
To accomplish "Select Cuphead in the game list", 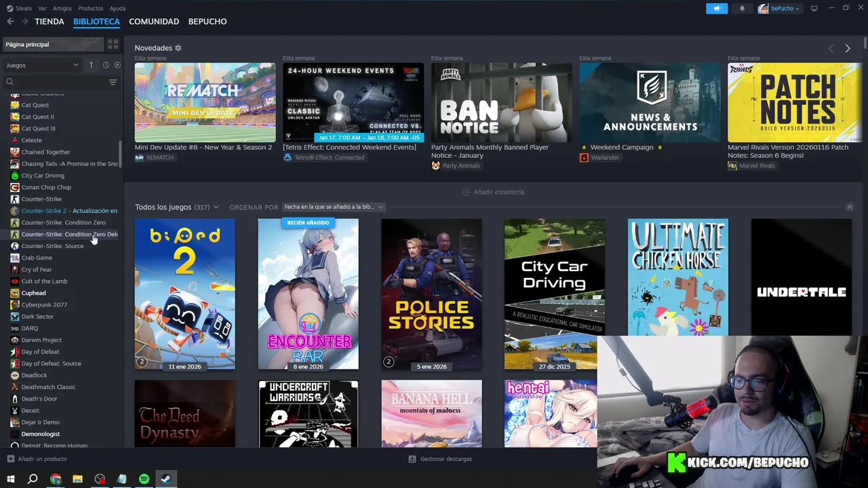I will [33, 293].
